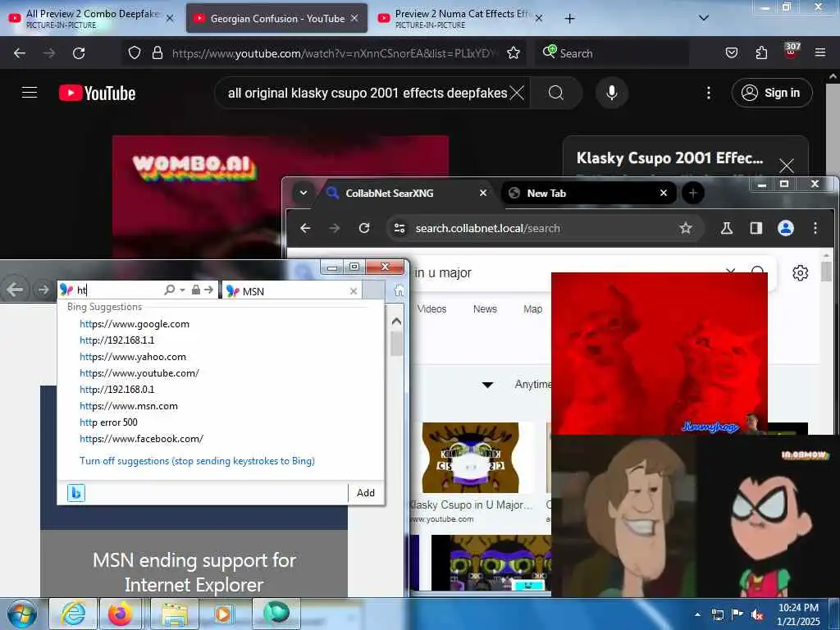Select New Tab in Chrome window
840x630 pixels.
point(588,193)
